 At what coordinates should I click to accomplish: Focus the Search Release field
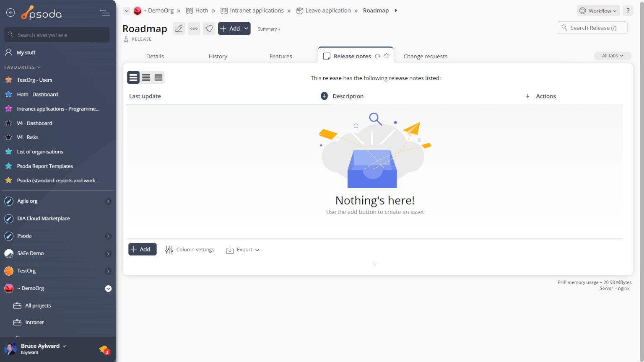point(592,28)
